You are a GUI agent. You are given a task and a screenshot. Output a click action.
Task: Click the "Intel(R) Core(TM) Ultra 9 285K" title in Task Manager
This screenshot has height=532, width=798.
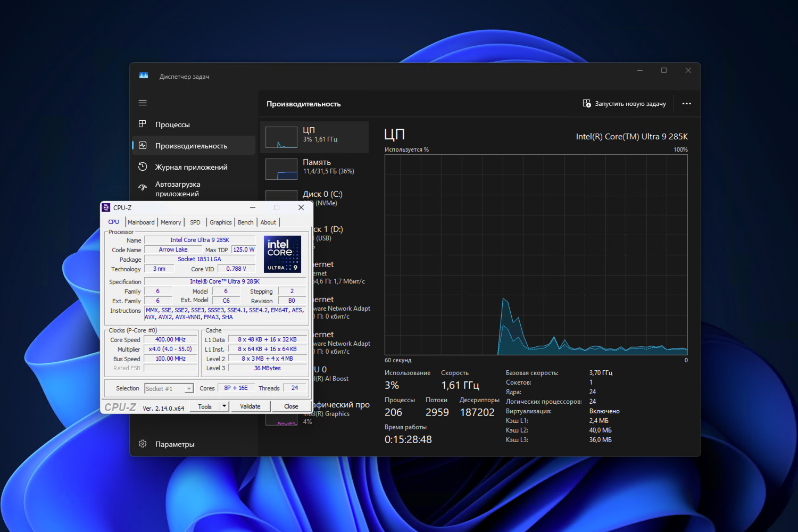pyautogui.click(x=632, y=137)
